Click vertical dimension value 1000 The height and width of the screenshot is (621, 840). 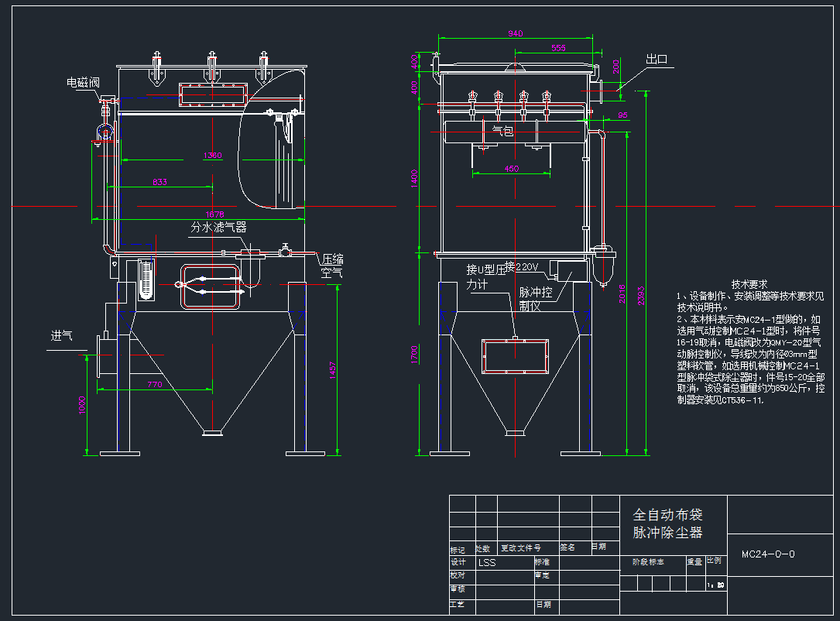click(82, 405)
